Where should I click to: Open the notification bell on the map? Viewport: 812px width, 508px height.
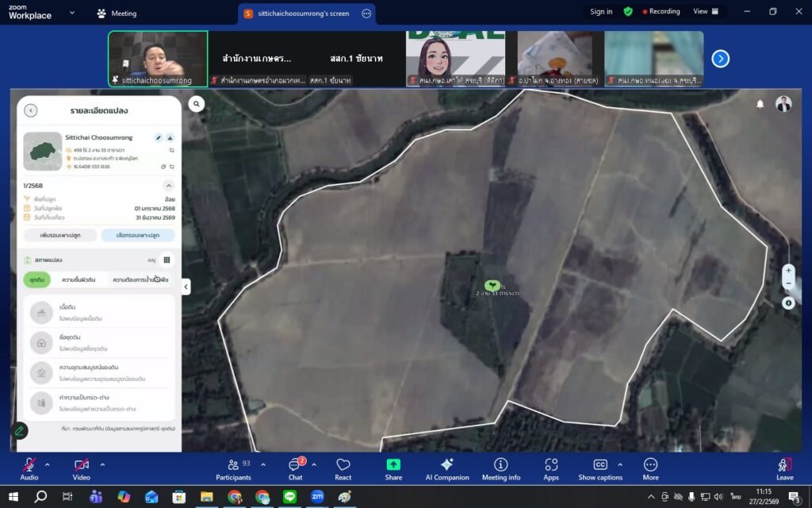(760, 104)
